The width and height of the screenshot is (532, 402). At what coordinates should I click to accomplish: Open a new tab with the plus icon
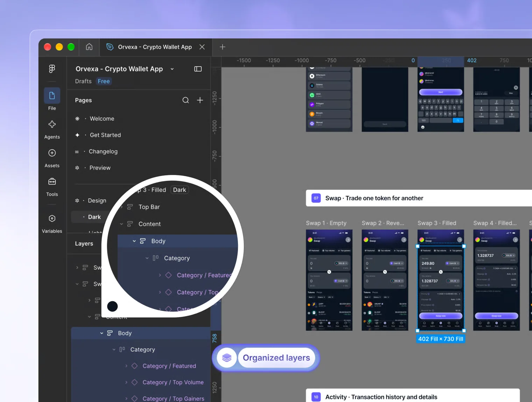[223, 47]
